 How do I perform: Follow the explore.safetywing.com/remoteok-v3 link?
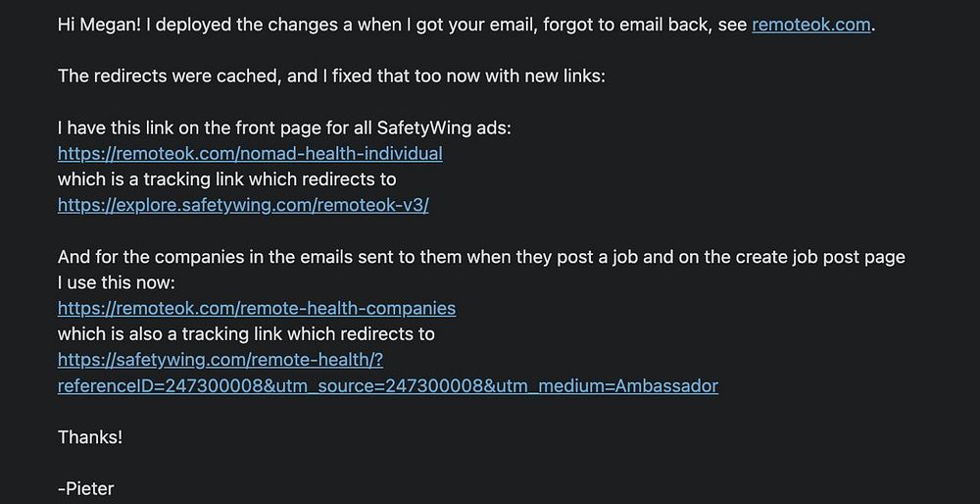point(243,205)
